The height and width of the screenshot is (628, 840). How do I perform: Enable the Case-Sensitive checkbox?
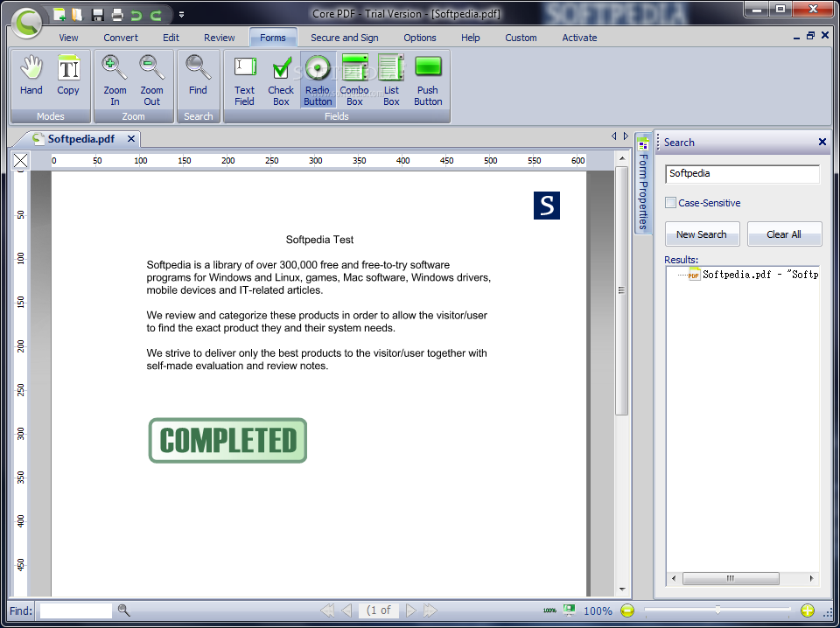(670, 203)
